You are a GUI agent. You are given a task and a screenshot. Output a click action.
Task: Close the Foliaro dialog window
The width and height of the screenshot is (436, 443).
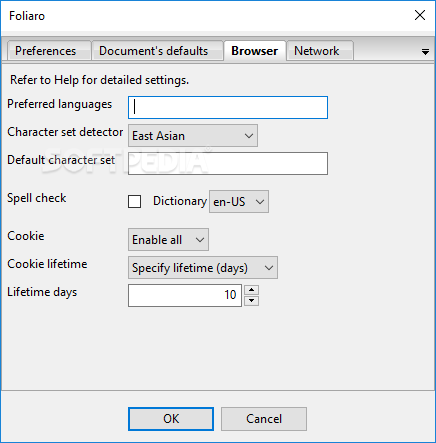pyautogui.click(x=420, y=15)
